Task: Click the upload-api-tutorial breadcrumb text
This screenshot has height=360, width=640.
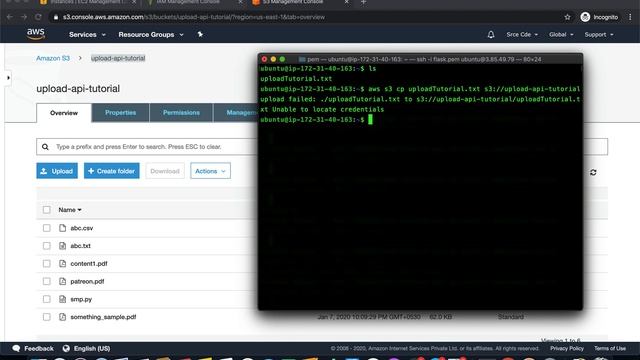Action: [x=118, y=58]
